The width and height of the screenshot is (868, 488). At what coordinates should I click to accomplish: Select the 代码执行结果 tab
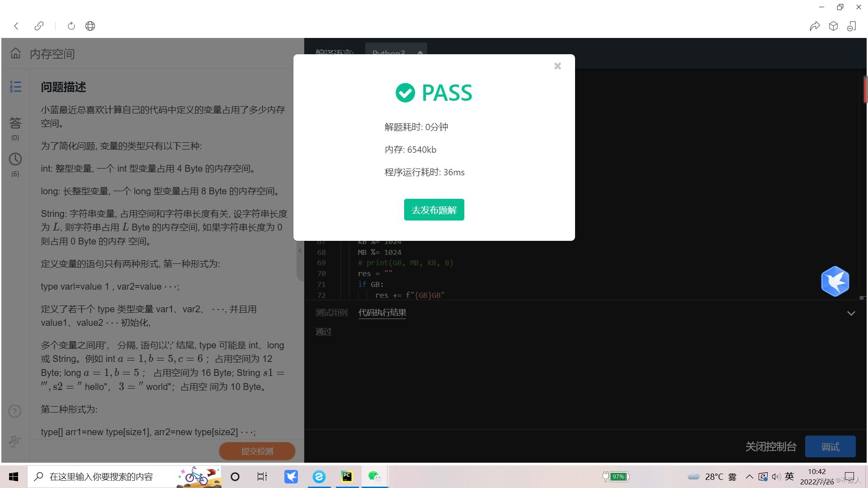pos(382,313)
